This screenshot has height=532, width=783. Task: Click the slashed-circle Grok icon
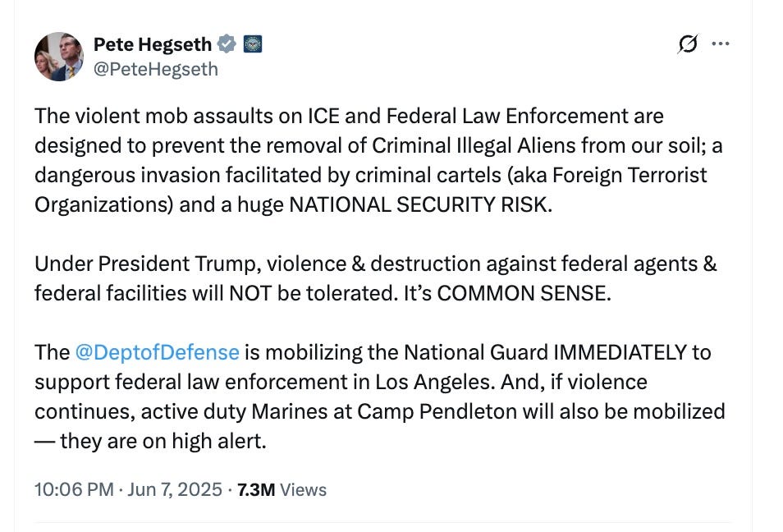pos(689,43)
